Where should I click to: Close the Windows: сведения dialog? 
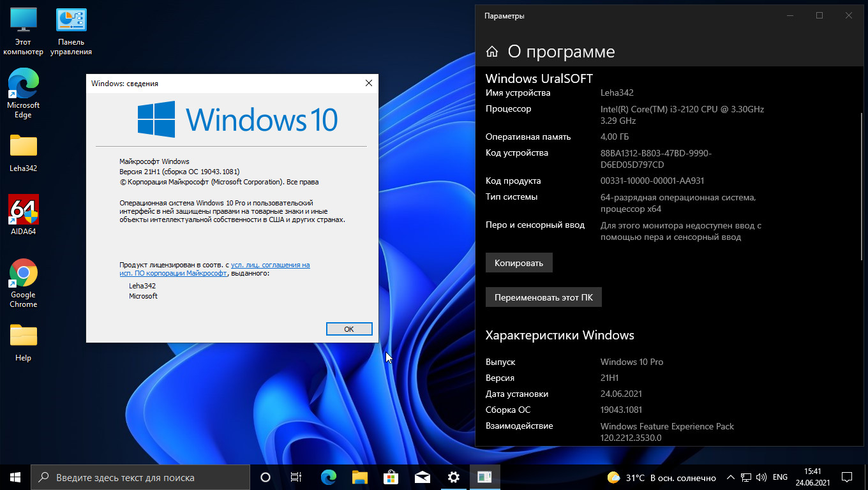368,83
